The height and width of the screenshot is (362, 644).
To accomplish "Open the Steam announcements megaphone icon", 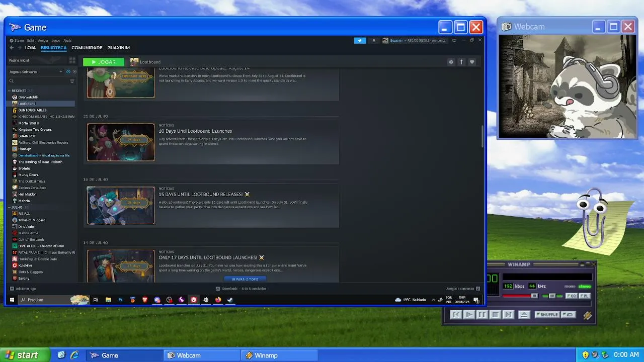I will click(360, 40).
